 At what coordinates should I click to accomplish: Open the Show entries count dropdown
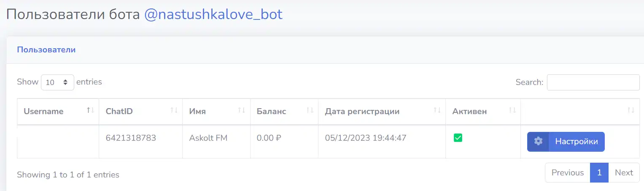tap(57, 82)
